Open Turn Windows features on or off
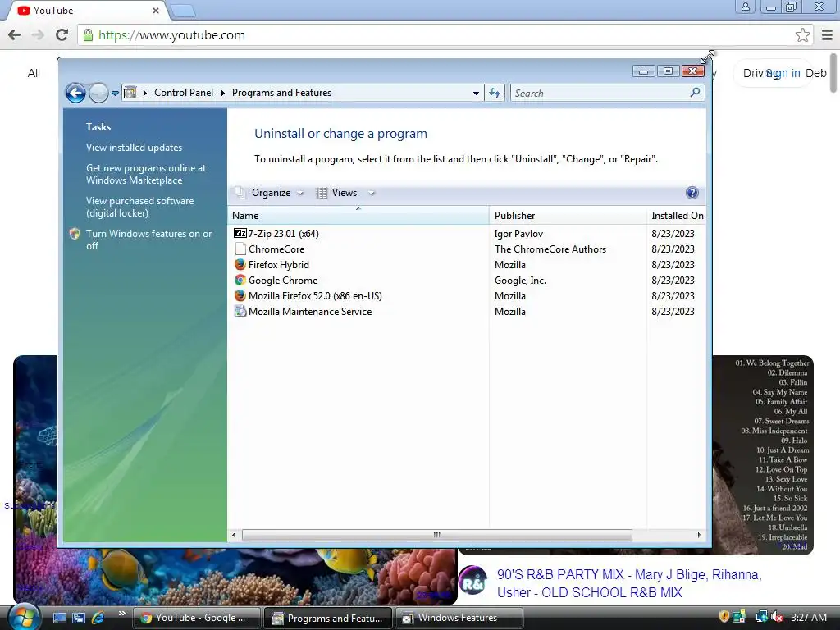840x630 pixels. [x=149, y=240]
